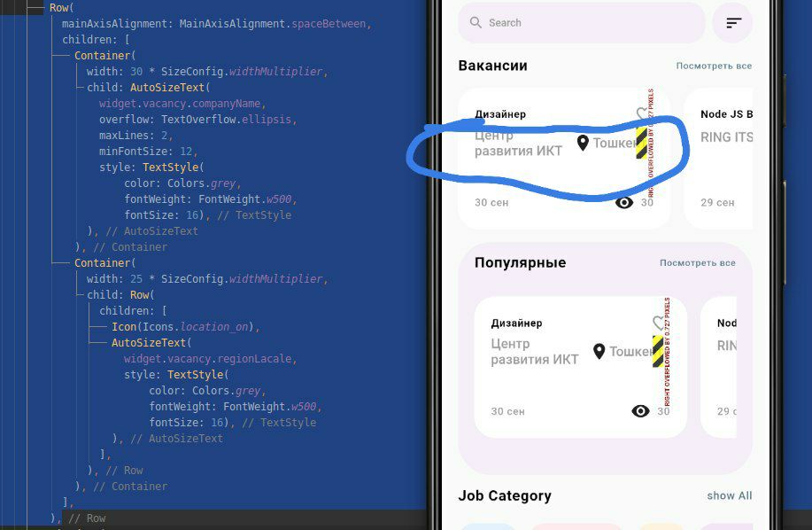Click 'widget.vacancy.regionLacale' in the code
Image resolution: width=812 pixels, height=530 pixels.
tap(208, 359)
